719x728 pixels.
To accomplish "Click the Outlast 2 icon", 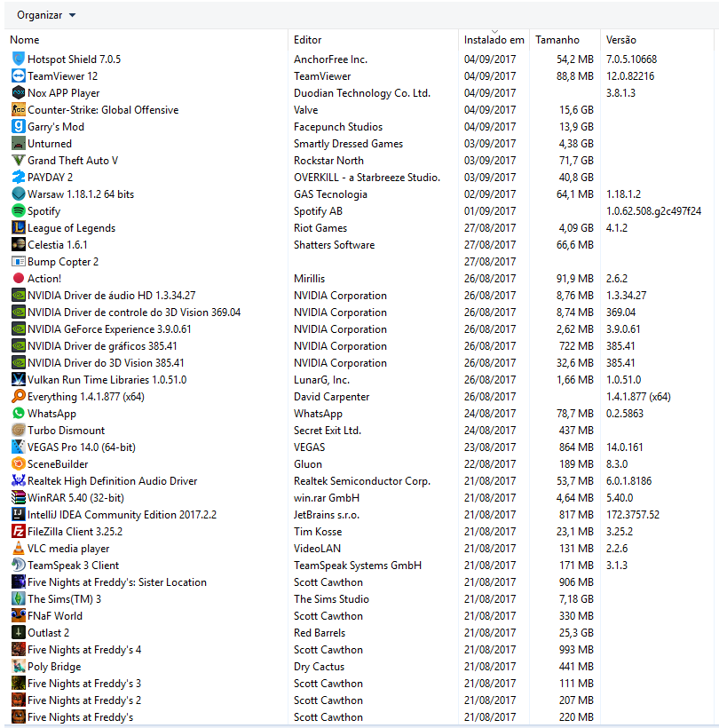I will pos(18,632).
